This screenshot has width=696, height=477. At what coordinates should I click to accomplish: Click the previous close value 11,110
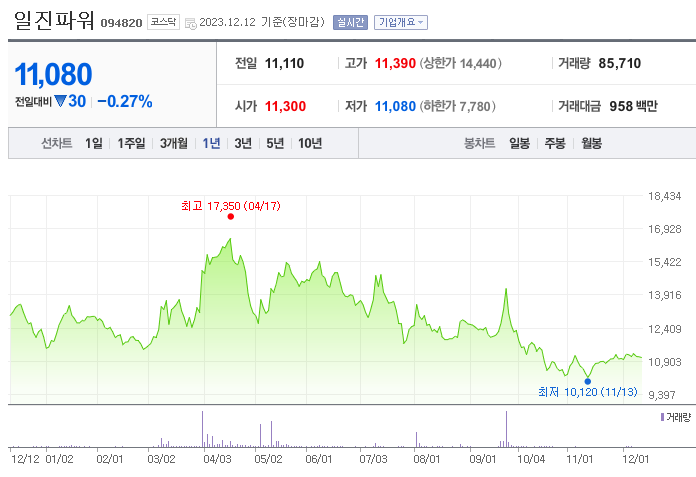[x=284, y=63]
